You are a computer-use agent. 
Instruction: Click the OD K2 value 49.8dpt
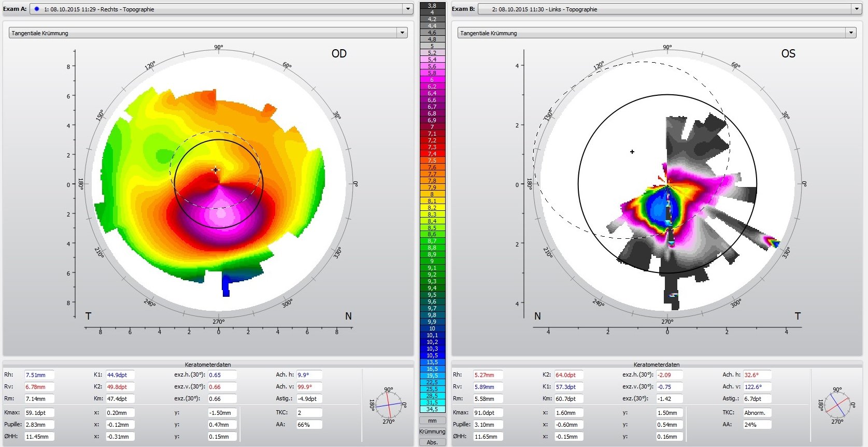click(x=120, y=386)
